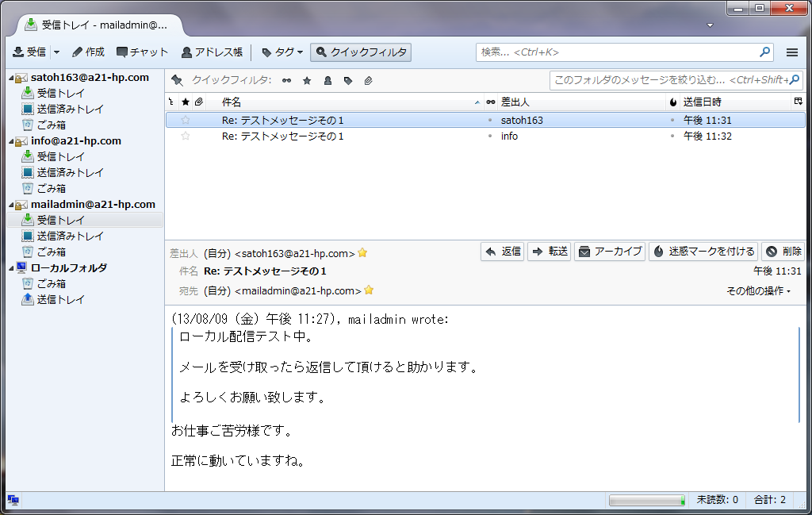This screenshot has height=515, width=812.
Task: Toggle the attachment filter paperclip icon
Action: pyautogui.click(x=368, y=80)
